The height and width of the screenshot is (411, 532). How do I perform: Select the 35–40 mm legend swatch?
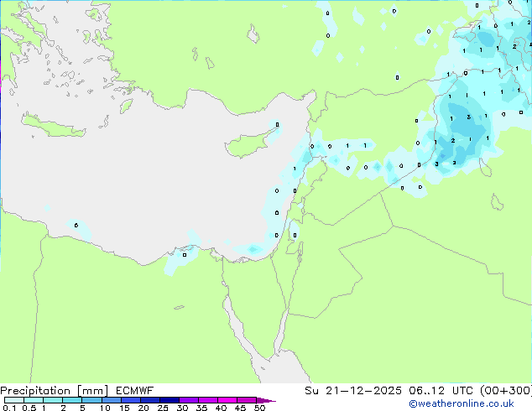click(x=207, y=400)
